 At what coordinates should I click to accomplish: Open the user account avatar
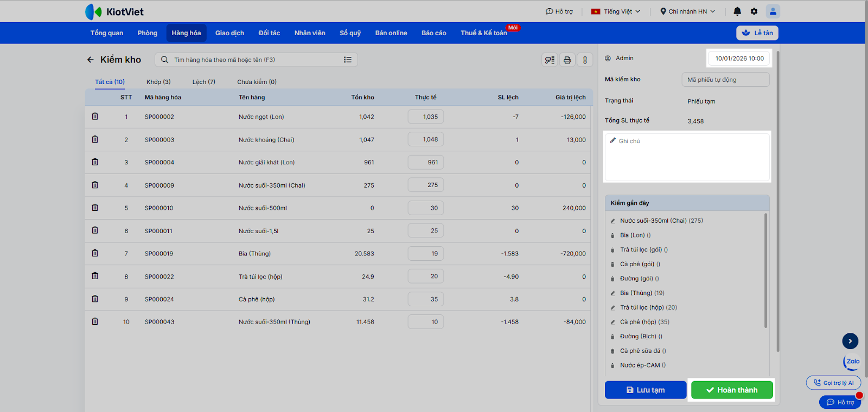773,11
